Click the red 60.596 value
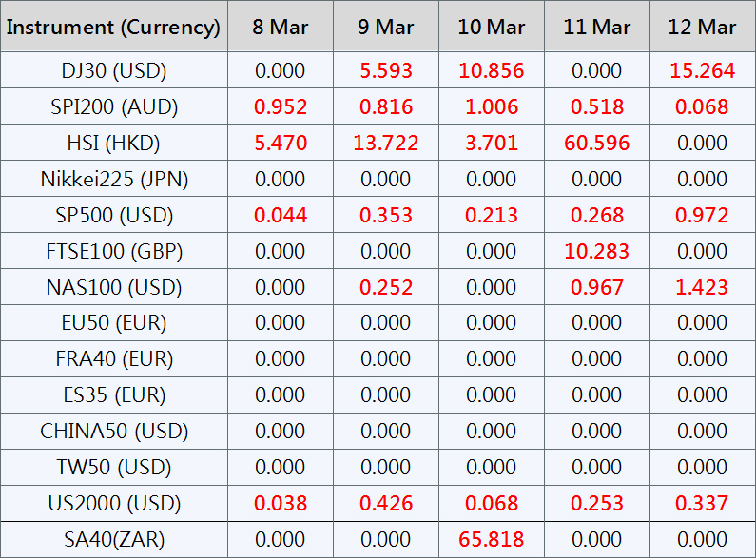 point(597,144)
